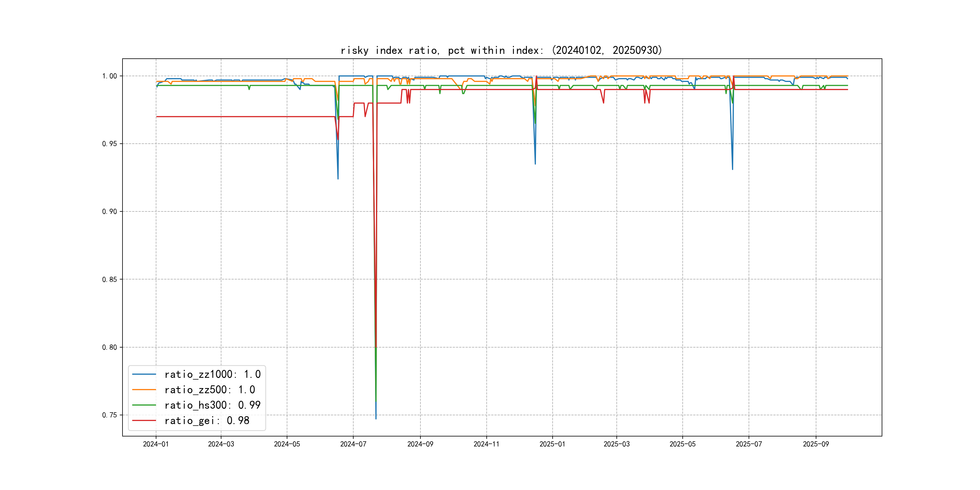Click the ratio_gei: 0.98 legend label
Viewport: 980px width, 490px height.
(207, 420)
